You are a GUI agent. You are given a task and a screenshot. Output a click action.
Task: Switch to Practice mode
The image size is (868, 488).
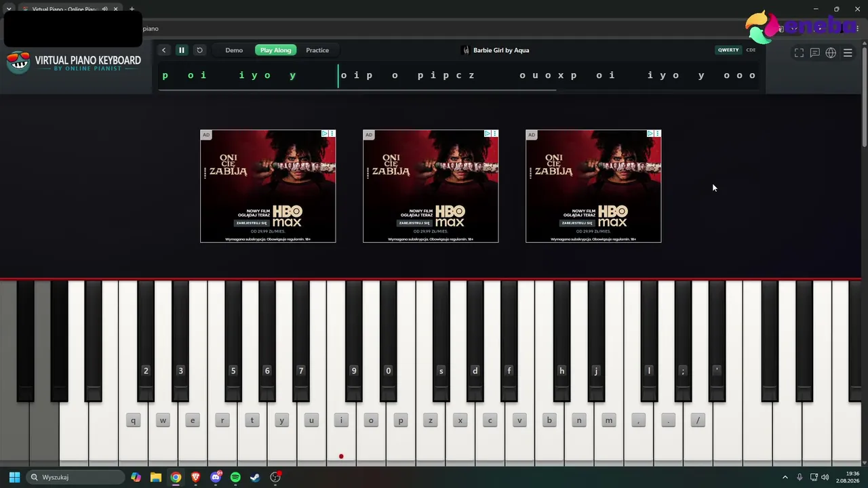[x=317, y=50]
